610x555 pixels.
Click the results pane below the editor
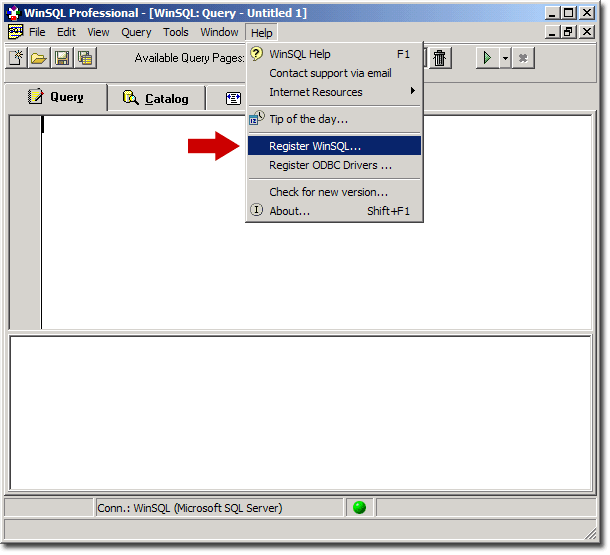(x=301, y=414)
